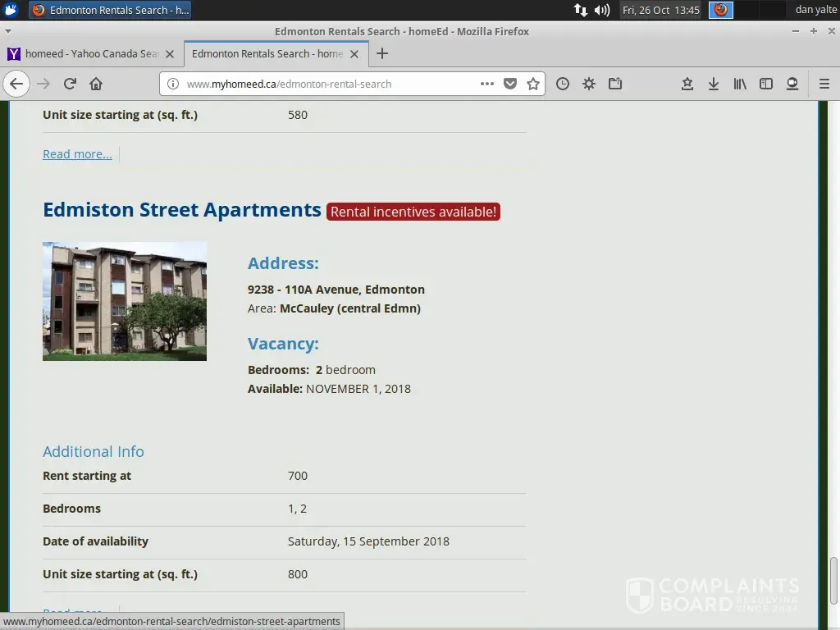Click the browser Back arrow button
The image size is (840, 630).
pos(16,84)
